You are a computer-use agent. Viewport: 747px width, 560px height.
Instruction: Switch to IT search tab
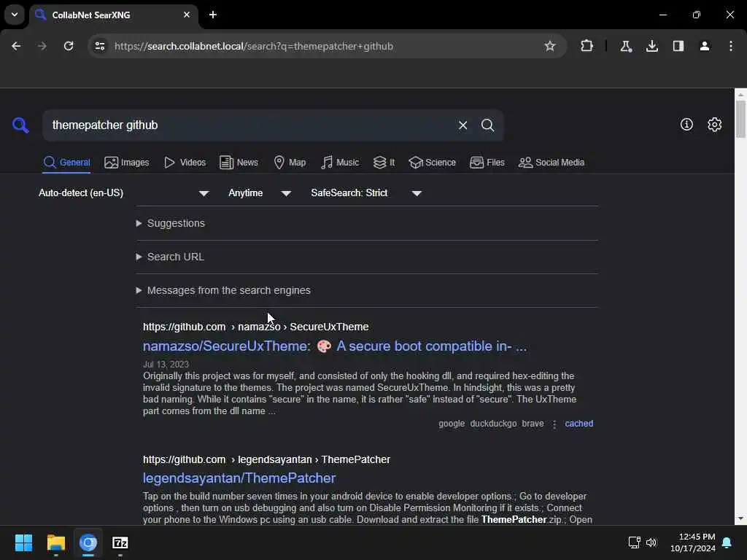384,163
